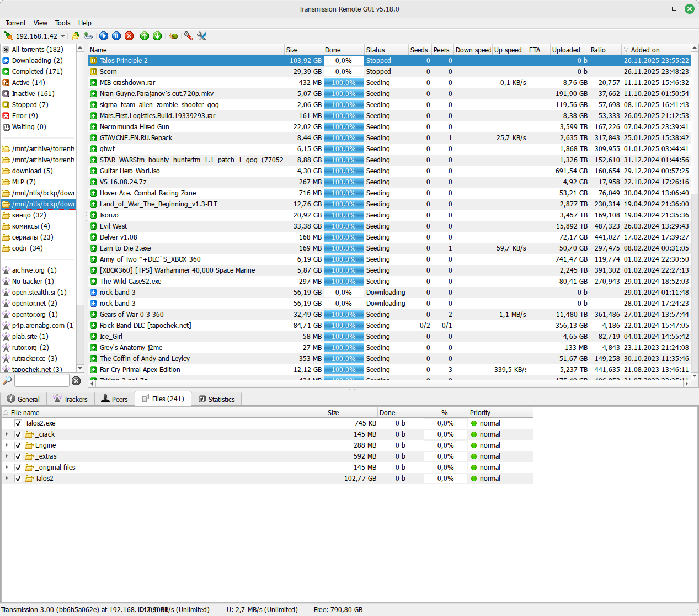Select the Stopped (7) filter
Viewport: 699px width, 616px height.
pyautogui.click(x=30, y=105)
